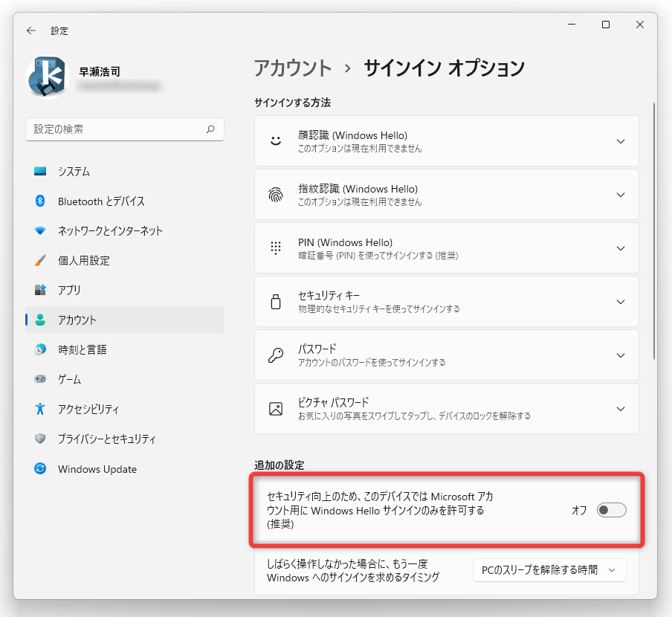Click the 設定の検索 search field
This screenshot has height=617, width=672.
(125, 129)
